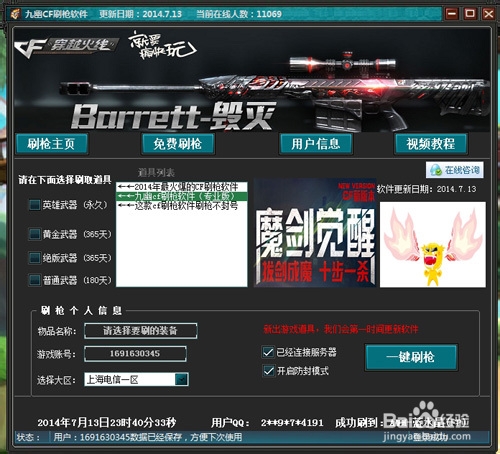Screen dimensions: 500x454
Task: Click the Barrett-毁灭 banner image
Action: tap(252, 80)
